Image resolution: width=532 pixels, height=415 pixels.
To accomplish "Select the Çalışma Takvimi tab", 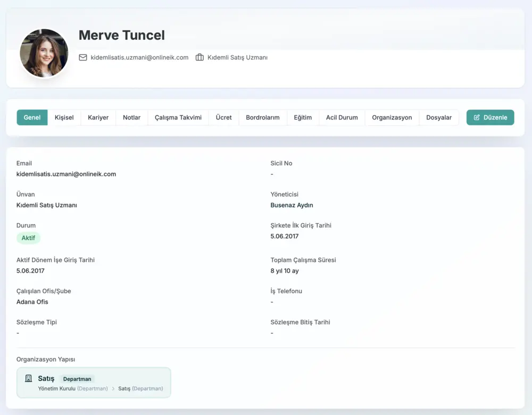I will click(x=178, y=117).
